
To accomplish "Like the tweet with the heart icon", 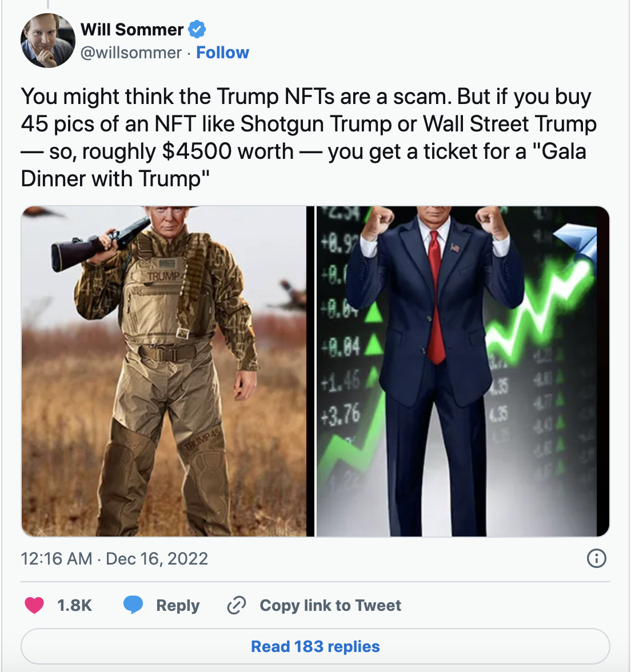I will pyautogui.click(x=34, y=605).
